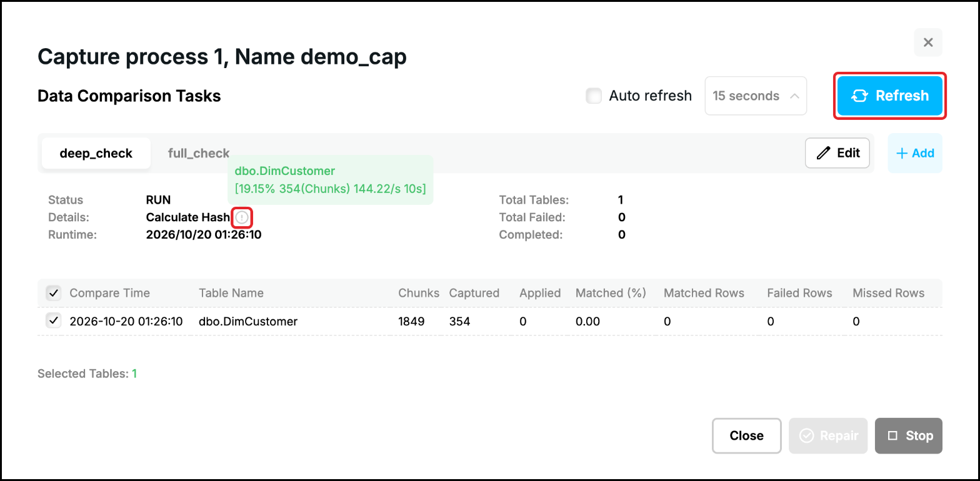This screenshot has height=481, width=980.
Task: Click the RUN status value
Action: coord(158,200)
